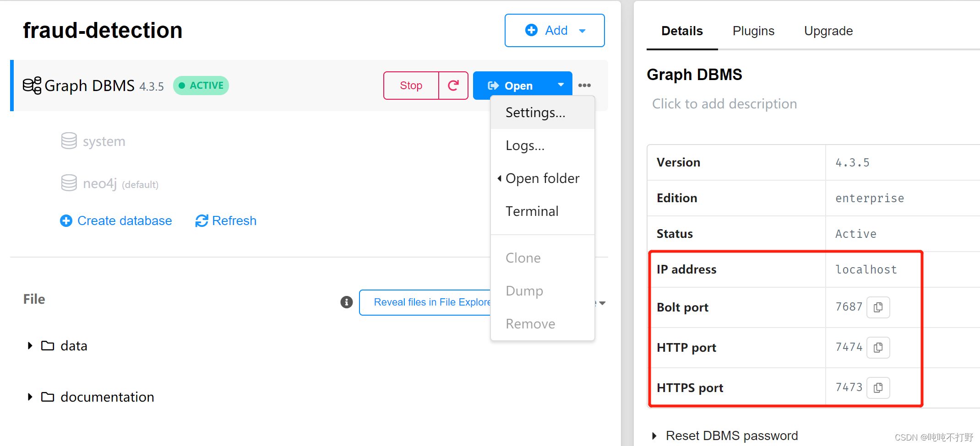Viewport: 980px width, 446px height.
Task: Click the File section heading
Action: point(34,299)
